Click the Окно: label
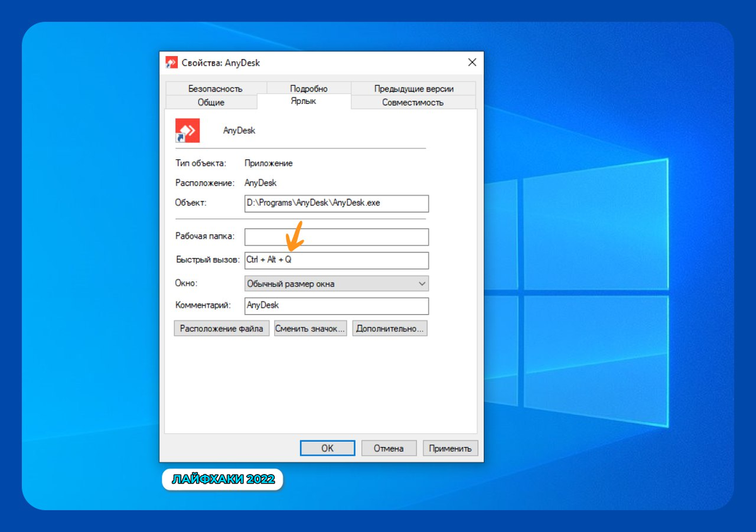Screen dimensions: 756x532 [x=186, y=283]
